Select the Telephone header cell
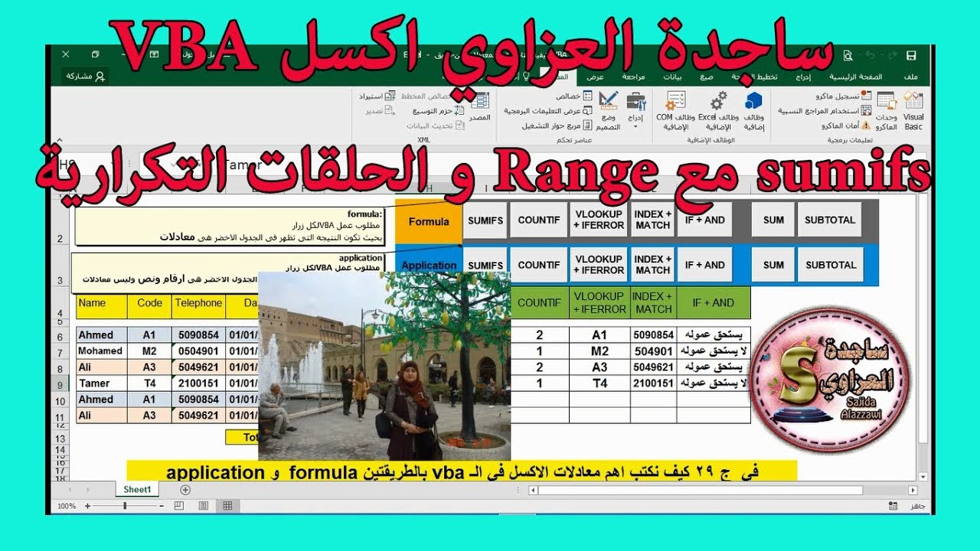Image resolution: width=980 pixels, height=551 pixels. [198, 303]
